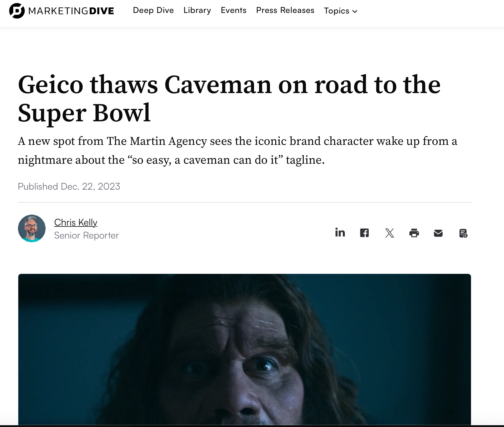
Task: Open Chris Kelly author profile link
Action: coord(76,222)
